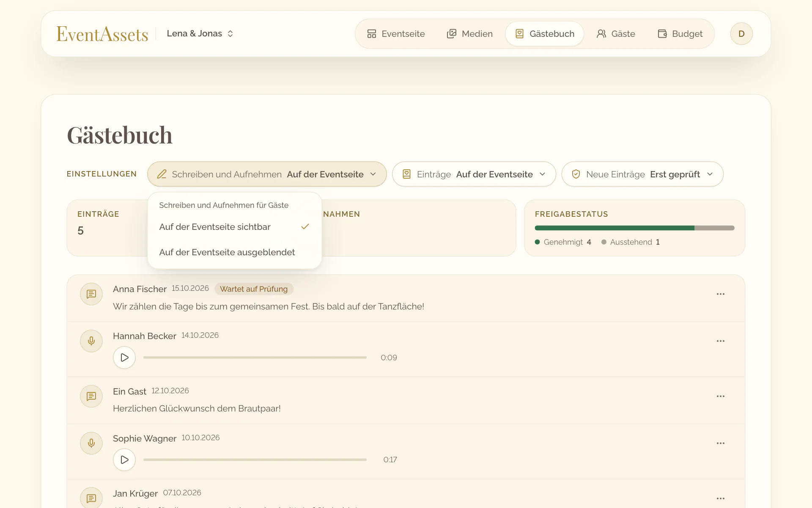This screenshot has height=508, width=812.
Task: Click the up-down arrows beside Lena & Jonas
Action: tap(230, 34)
